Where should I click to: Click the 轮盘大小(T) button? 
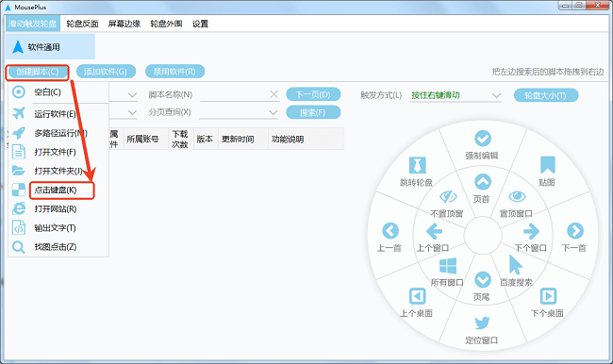546,95
